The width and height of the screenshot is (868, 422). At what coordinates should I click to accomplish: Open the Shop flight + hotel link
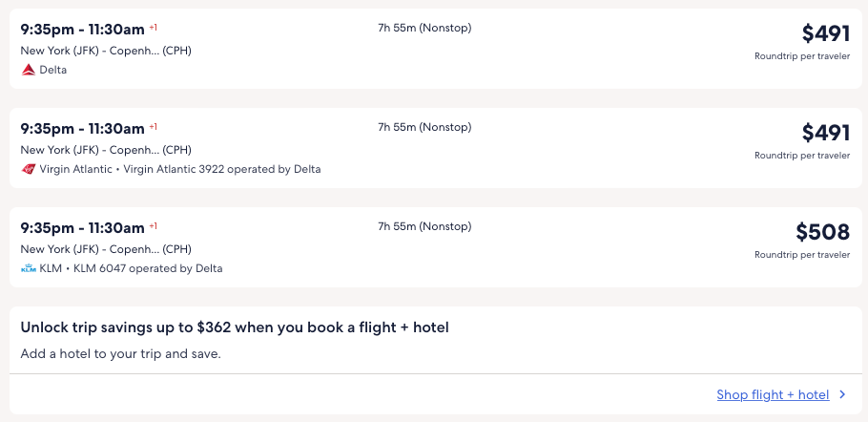tap(773, 394)
